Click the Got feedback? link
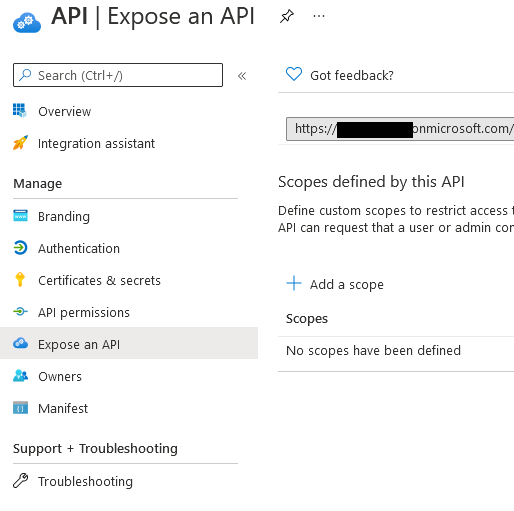Screen dimensions: 514x511 352,76
